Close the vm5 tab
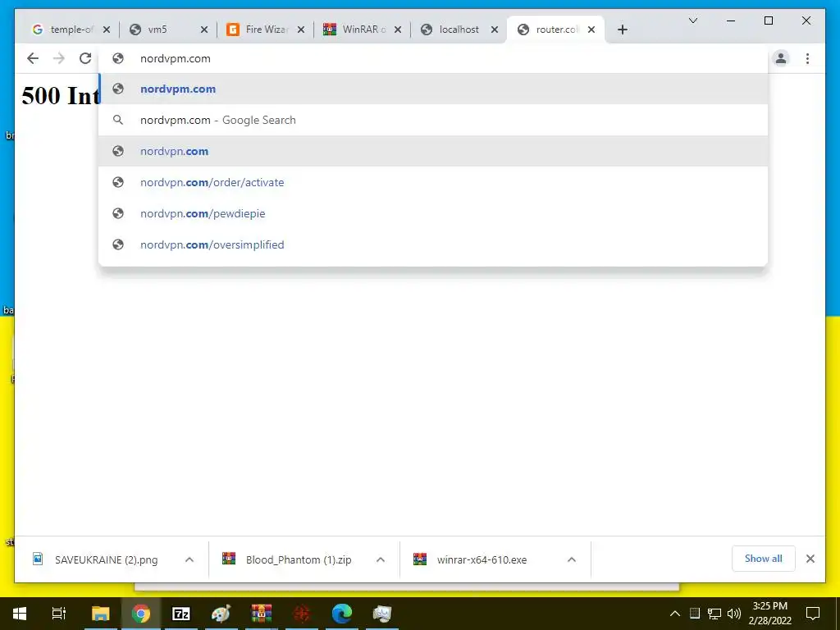The image size is (840, 630). coord(204,30)
